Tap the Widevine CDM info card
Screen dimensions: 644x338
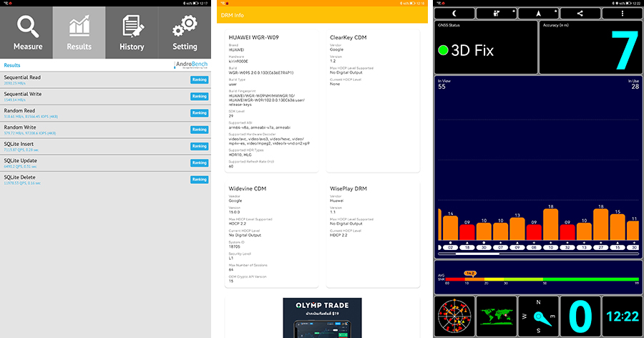pyautogui.click(x=273, y=236)
